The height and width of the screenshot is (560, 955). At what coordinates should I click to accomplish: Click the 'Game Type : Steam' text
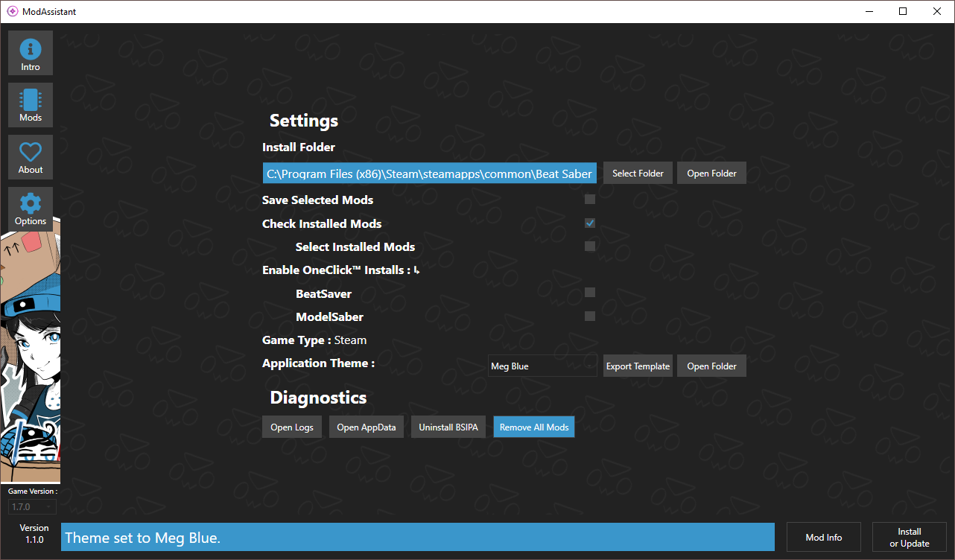(x=314, y=340)
